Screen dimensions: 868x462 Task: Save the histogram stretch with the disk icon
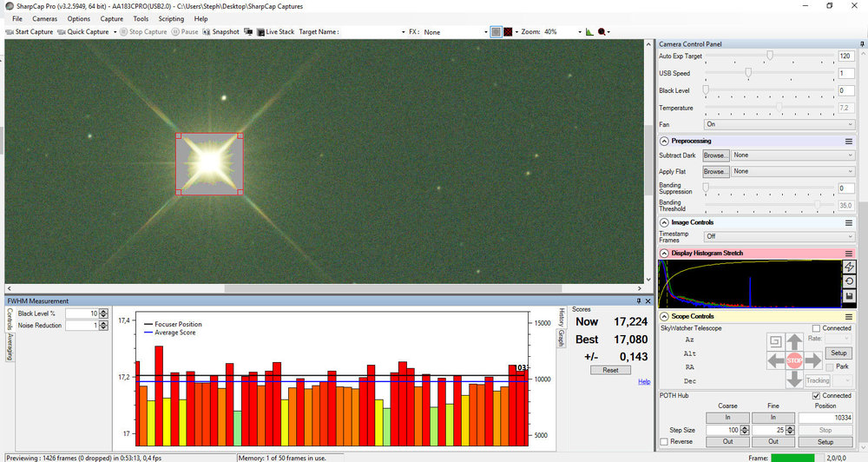tap(849, 297)
